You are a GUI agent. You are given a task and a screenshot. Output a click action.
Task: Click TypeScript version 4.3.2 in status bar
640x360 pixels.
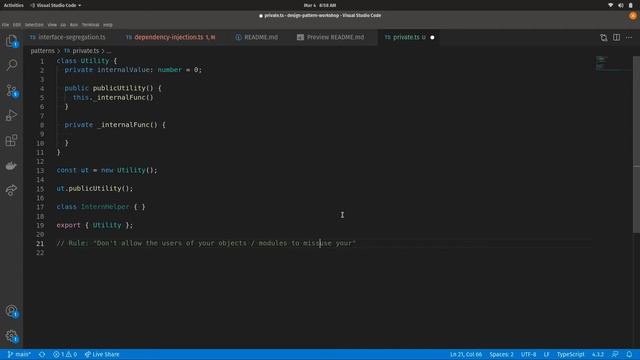tap(598, 354)
